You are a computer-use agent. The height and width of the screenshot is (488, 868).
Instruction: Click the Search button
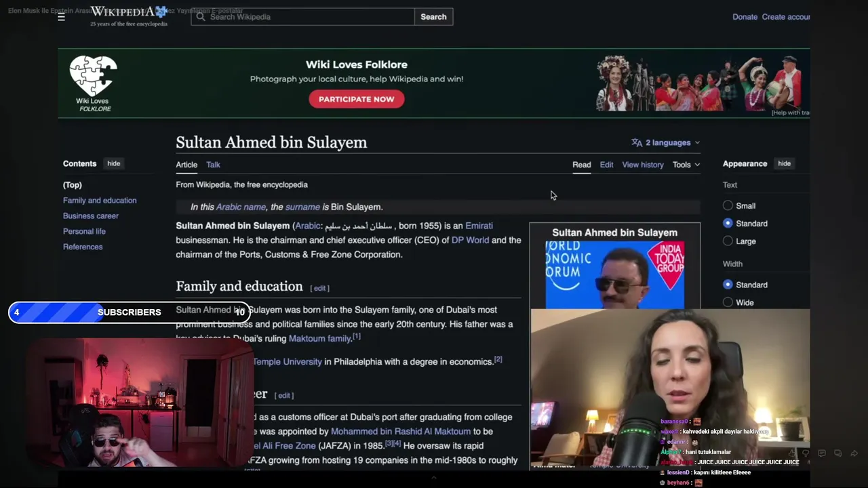pos(433,17)
